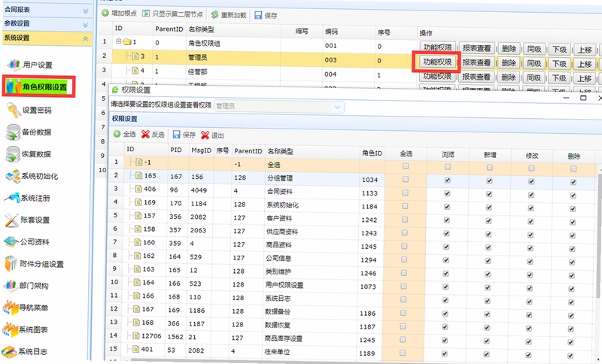Open 恢复数据 database icon
602x364 pixels.
13,154
